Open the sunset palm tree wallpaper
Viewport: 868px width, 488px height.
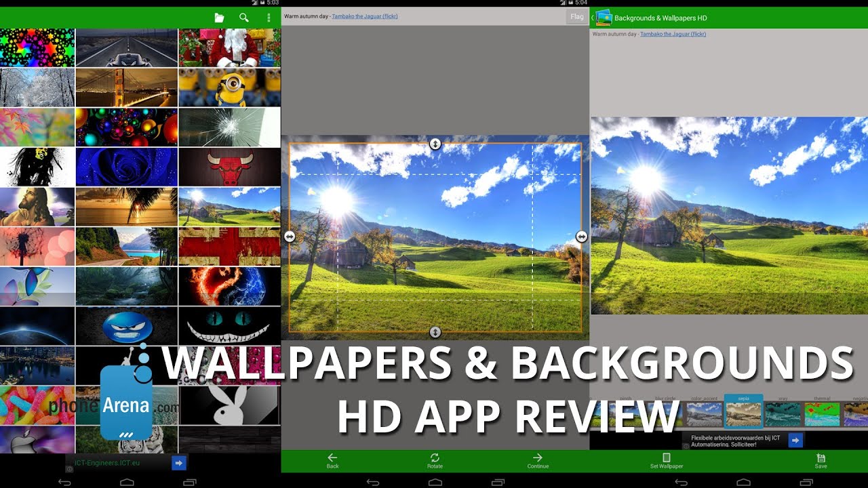127,207
